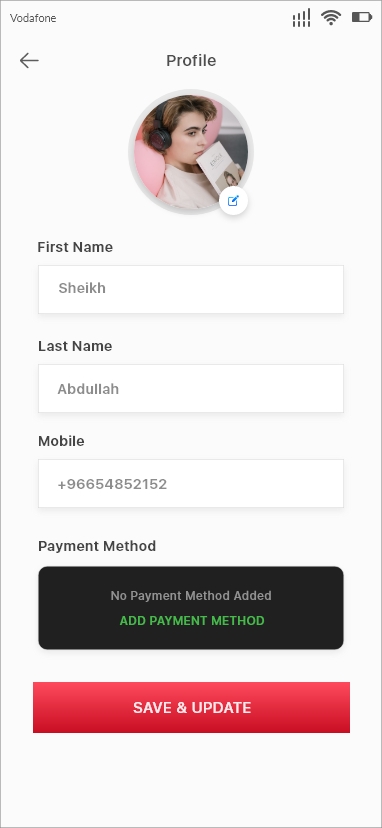Focus the First Name field containing Sheikh
This screenshot has height=828, width=382.
191,289
